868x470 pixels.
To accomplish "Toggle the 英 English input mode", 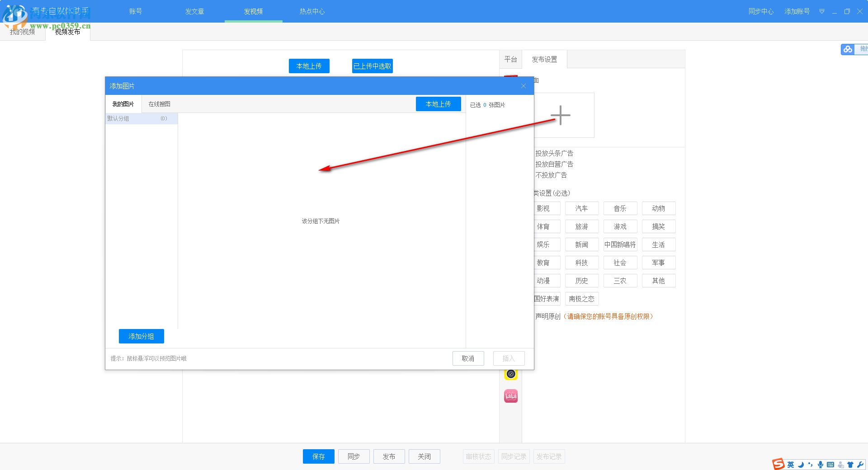I will [x=790, y=465].
